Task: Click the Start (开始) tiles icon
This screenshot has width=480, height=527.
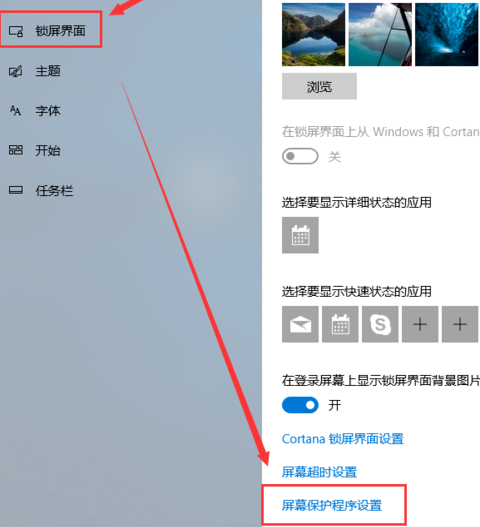Action: 15,150
